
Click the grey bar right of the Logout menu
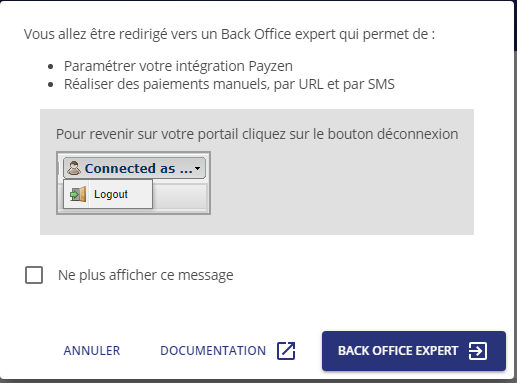coord(180,197)
